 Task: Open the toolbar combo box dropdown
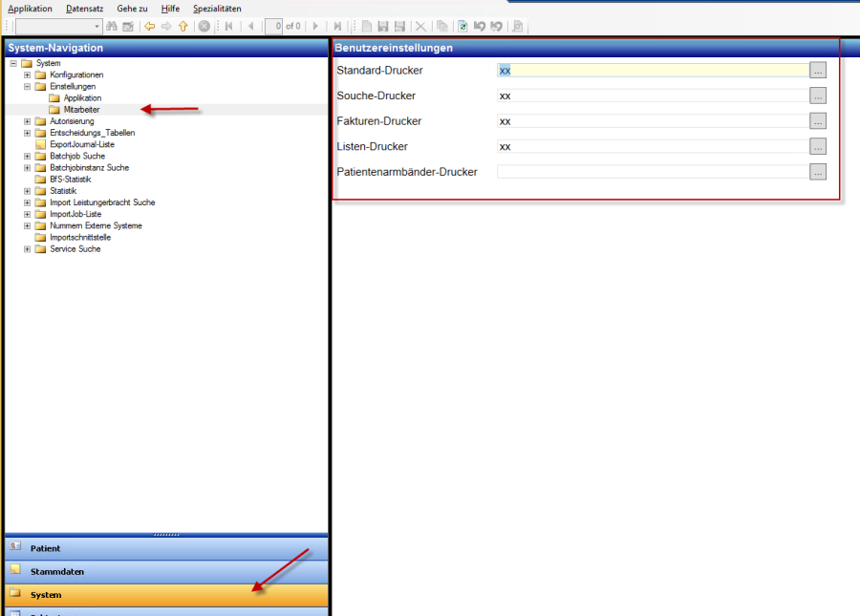pyautogui.click(x=97, y=27)
